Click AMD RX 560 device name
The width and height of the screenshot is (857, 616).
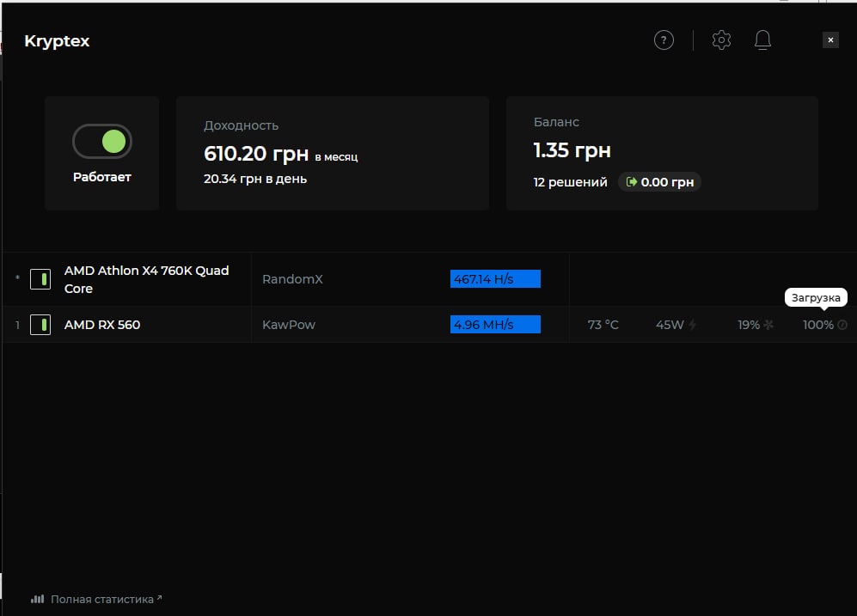point(102,325)
